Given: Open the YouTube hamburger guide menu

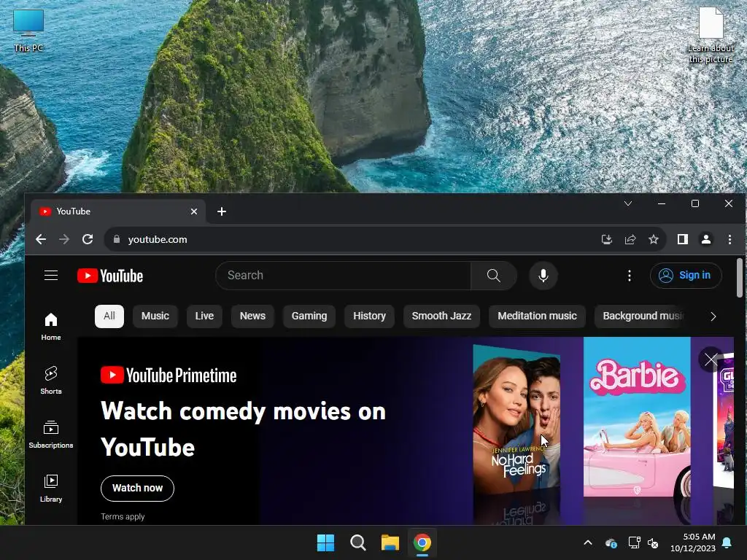Looking at the screenshot, I should coord(51,276).
